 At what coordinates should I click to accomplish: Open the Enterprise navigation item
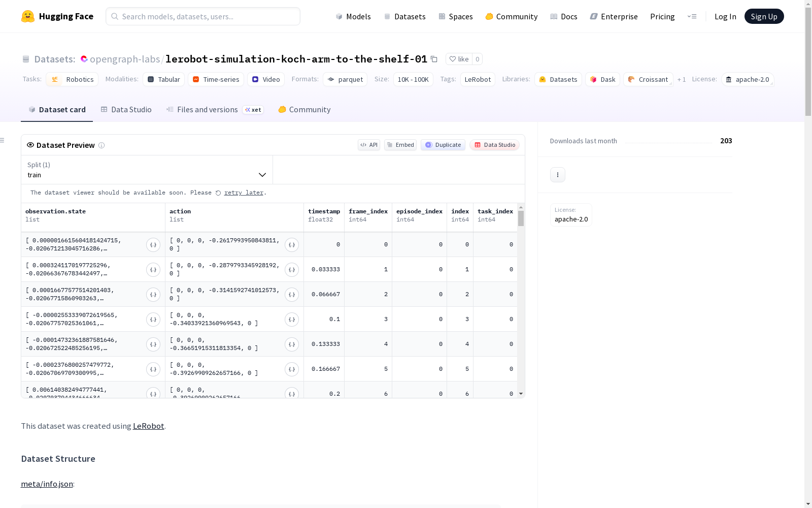tap(614, 16)
